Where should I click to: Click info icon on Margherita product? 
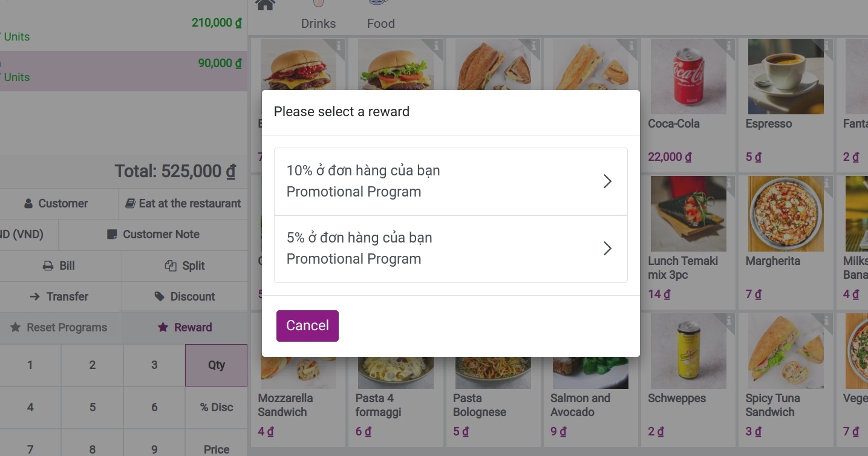coord(827,183)
